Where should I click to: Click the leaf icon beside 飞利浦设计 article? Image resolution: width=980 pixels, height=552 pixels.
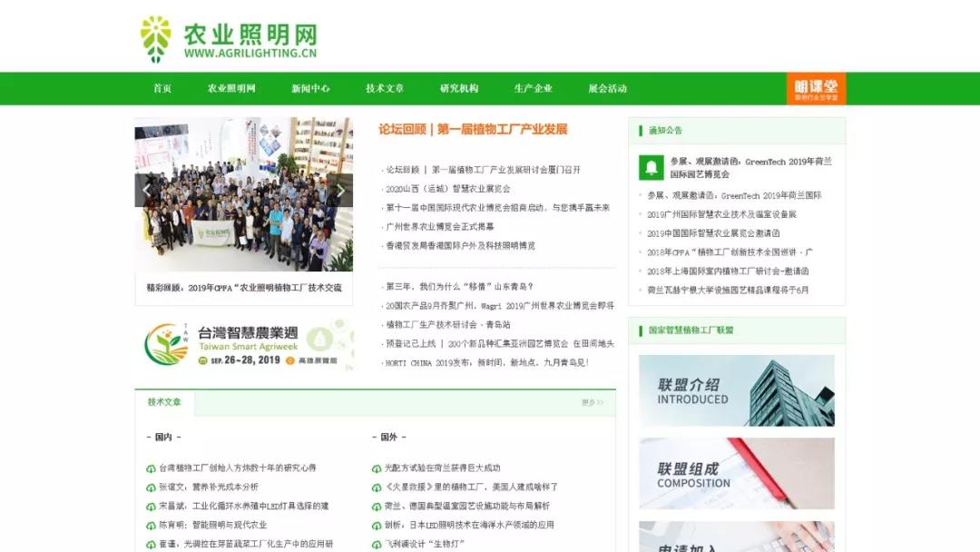click(377, 545)
